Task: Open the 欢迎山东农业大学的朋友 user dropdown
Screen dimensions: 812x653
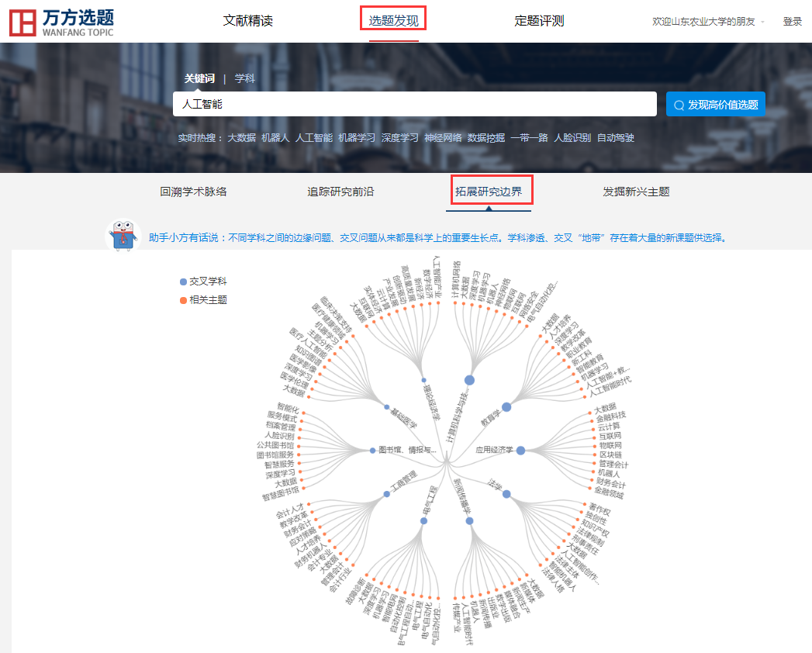Action: [708, 22]
